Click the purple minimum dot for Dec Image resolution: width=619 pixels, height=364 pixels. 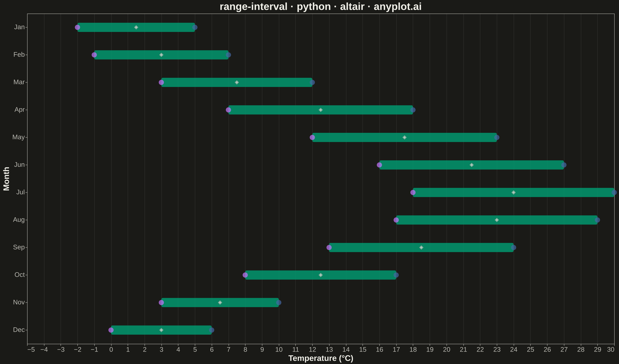pos(111,330)
